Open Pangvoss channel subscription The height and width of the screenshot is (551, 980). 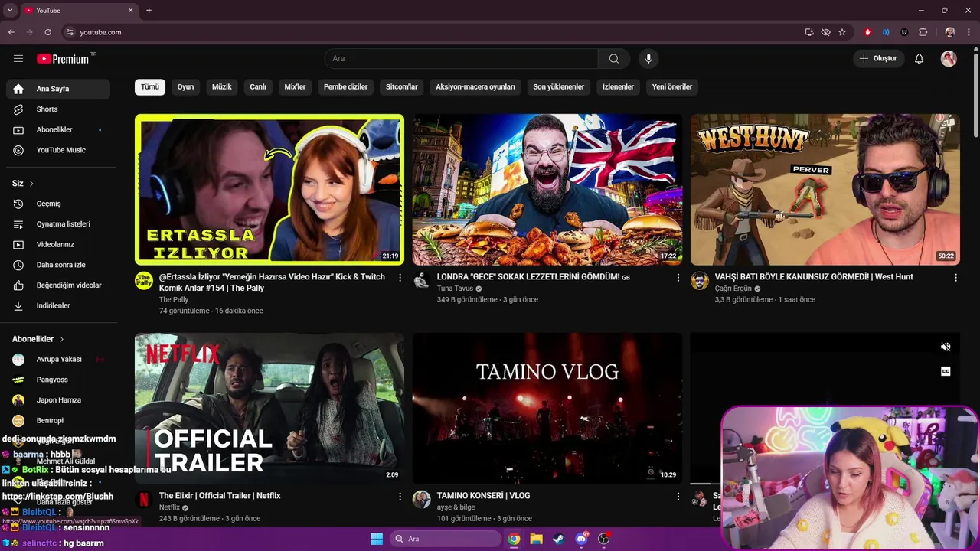pos(58,380)
